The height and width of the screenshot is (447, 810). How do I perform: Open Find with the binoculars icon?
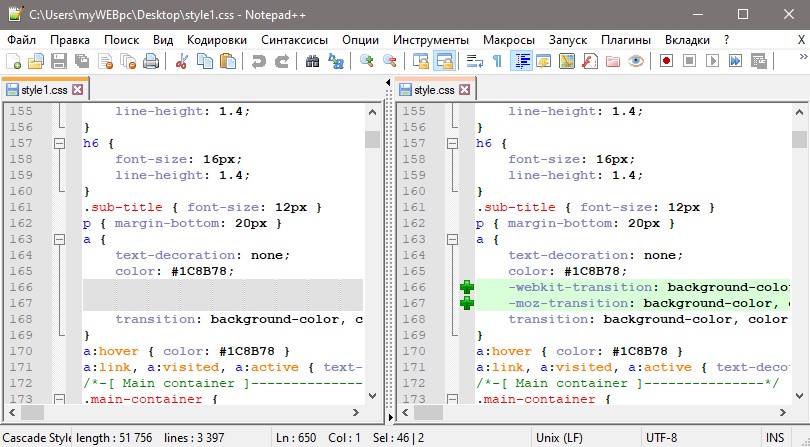(312, 61)
